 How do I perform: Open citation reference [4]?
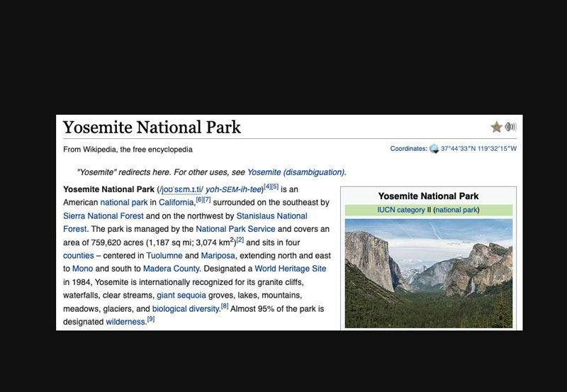[x=267, y=186]
